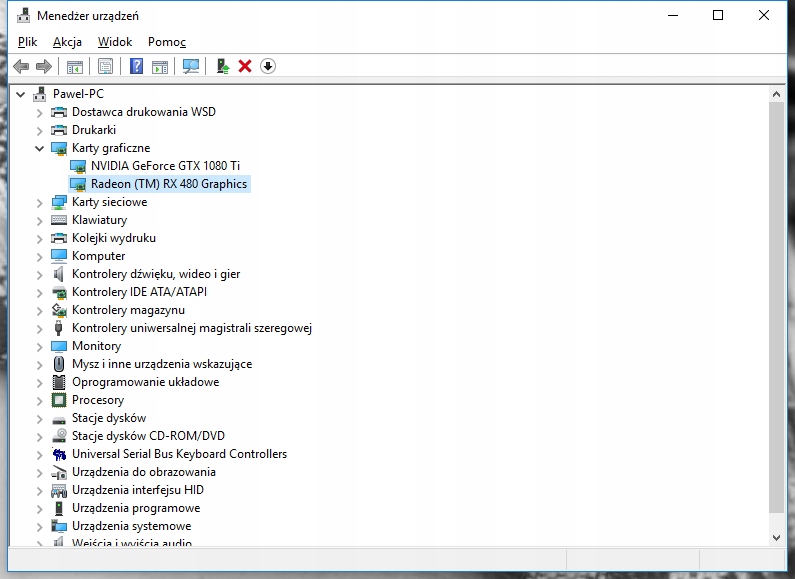795x579 pixels.
Task: Expand the Klawiatury category
Action: (x=40, y=221)
